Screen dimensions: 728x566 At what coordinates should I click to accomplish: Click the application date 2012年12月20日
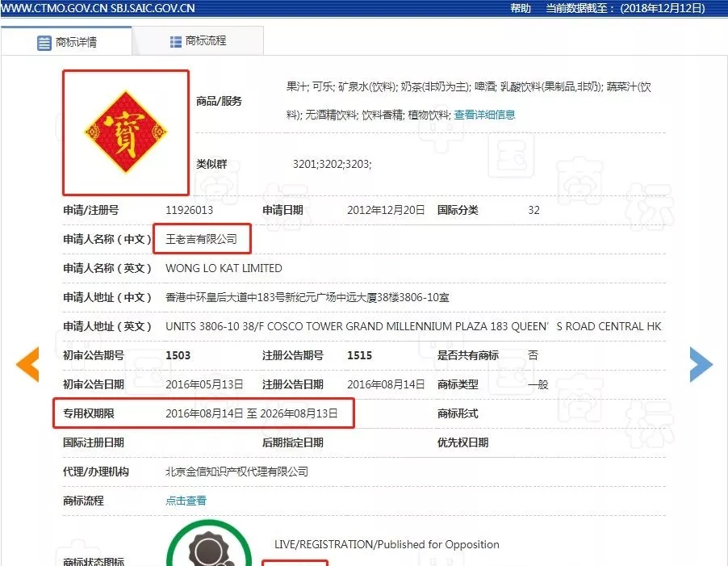[386, 210]
